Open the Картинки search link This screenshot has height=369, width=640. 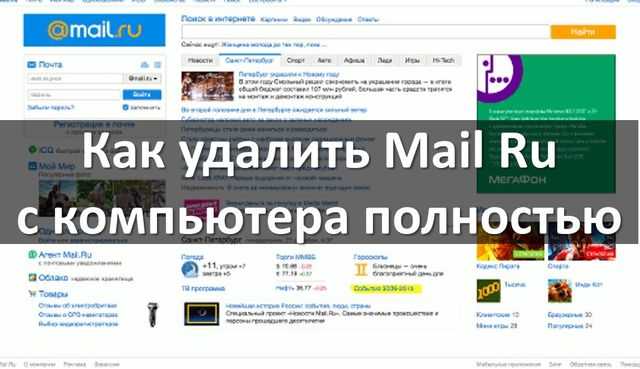click(x=274, y=20)
